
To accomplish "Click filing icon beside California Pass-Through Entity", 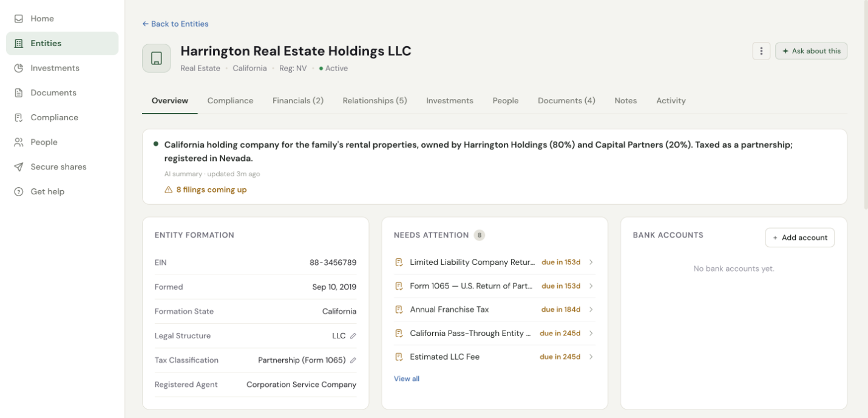I will click(399, 334).
